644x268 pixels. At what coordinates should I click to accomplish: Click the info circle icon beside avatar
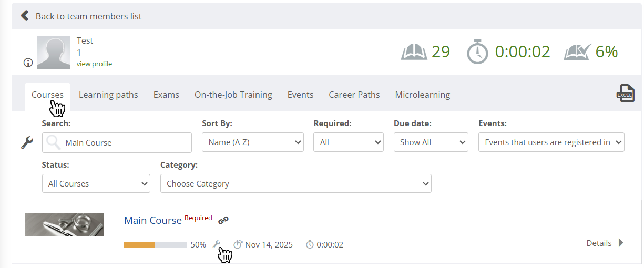pos(28,63)
